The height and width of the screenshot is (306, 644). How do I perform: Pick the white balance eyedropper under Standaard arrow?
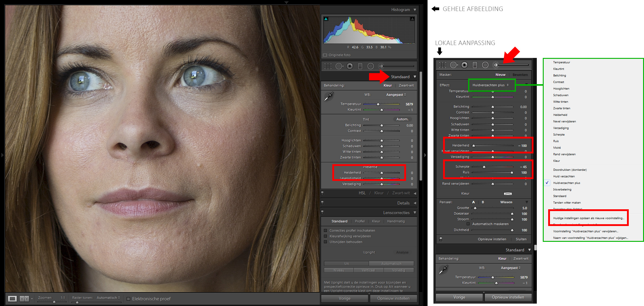pos(329,96)
